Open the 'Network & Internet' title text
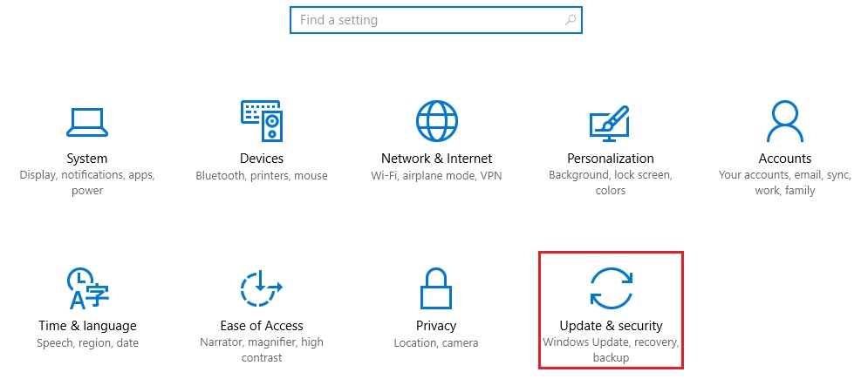The width and height of the screenshot is (868, 379). (436, 159)
